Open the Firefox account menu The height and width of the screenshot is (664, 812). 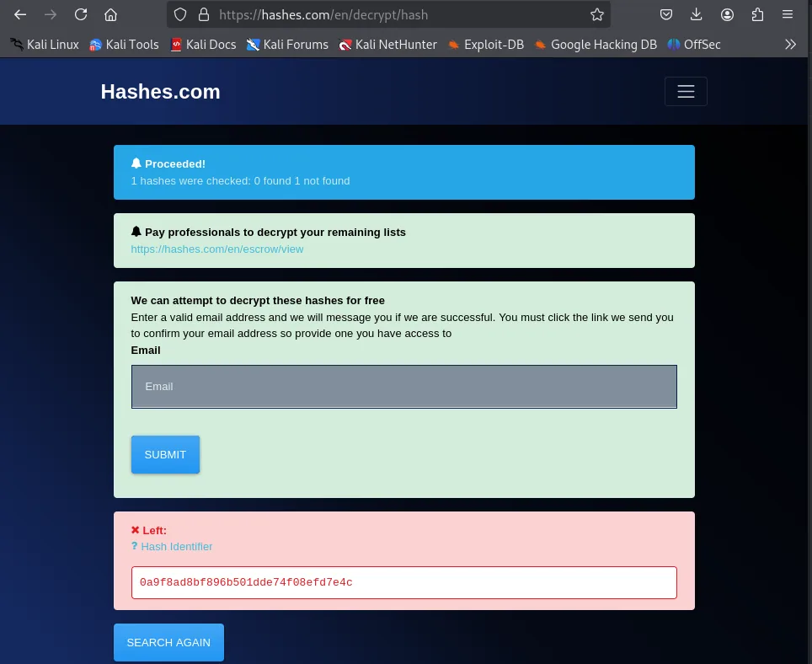tap(727, 14)
